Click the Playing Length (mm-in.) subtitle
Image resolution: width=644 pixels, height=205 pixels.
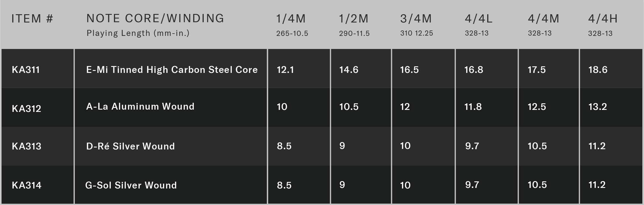click(x=138, y=33)
